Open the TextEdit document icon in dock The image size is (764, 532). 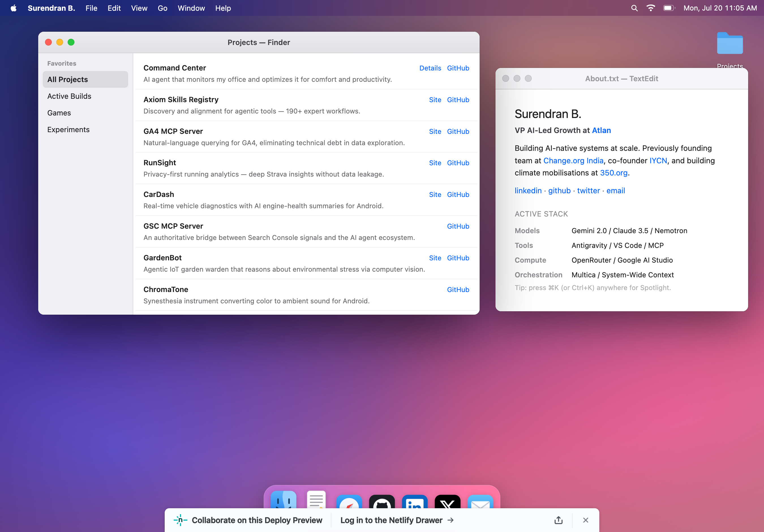point(316,500)
